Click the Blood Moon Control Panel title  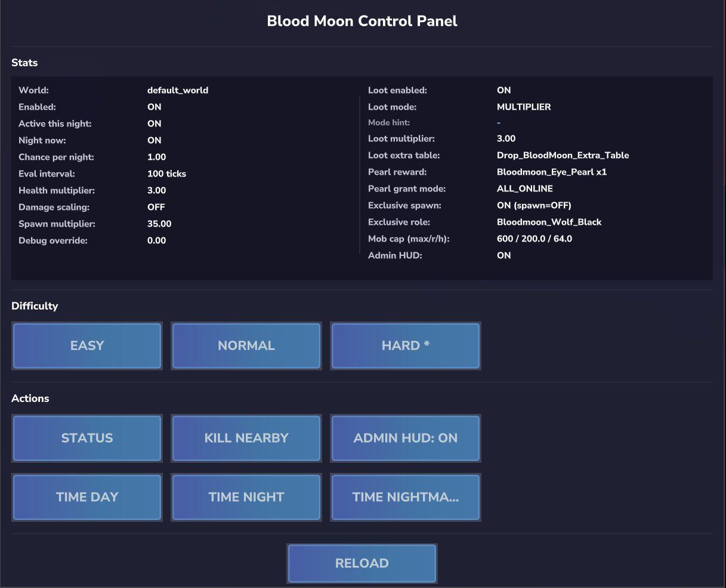pyautogui.click(x=362, y=21)
